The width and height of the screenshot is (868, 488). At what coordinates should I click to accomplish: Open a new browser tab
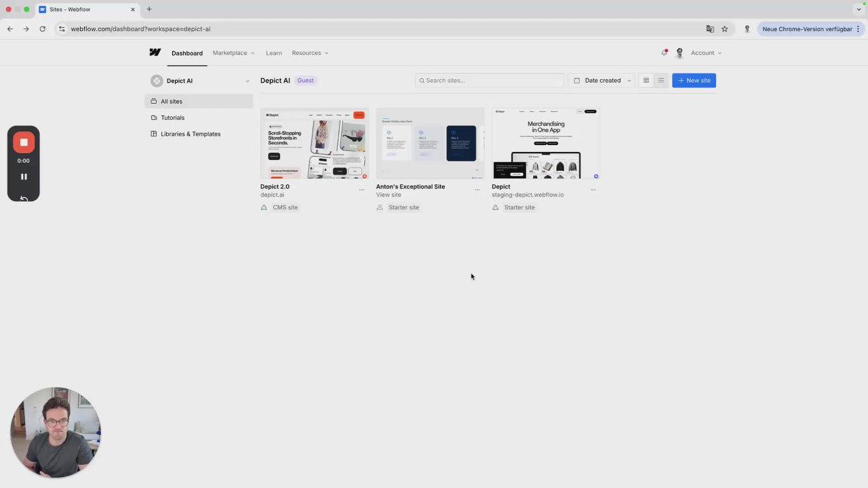pos(149,9)
